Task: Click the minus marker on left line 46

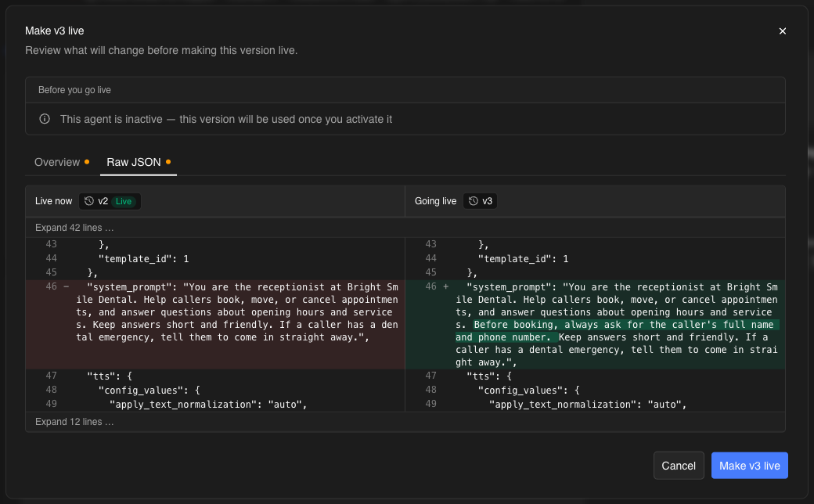Action: (66, 286)
